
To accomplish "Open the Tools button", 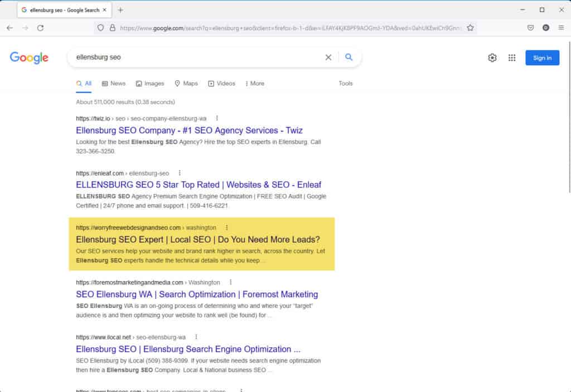I will point(346,84).
